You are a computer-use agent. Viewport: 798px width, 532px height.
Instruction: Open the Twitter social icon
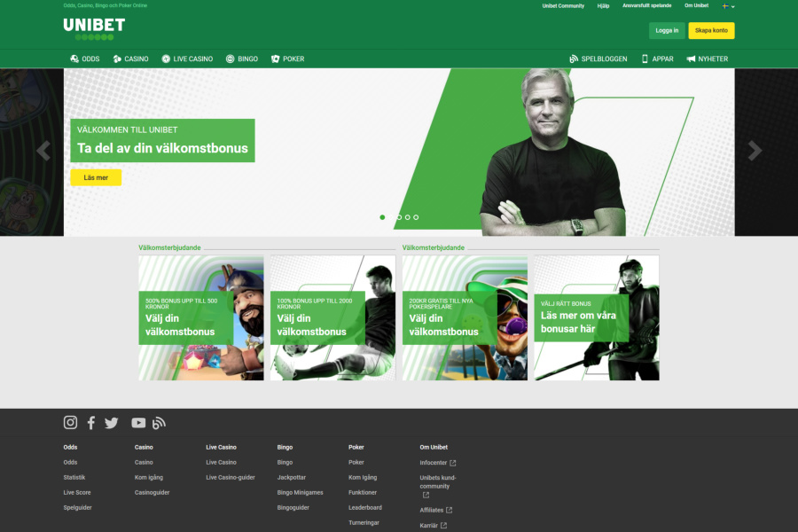point(112,423)
